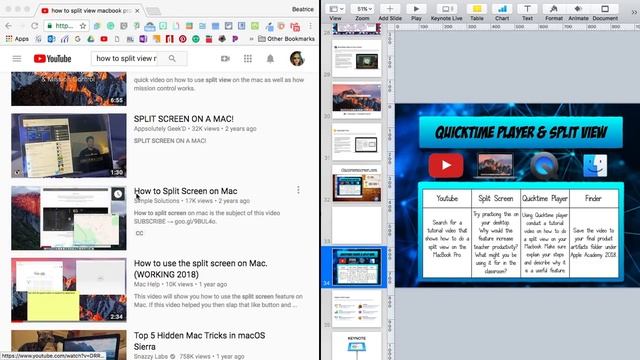Toggle the Document inspector in Keynote
The image size is (640, 360).
(605, 12)
